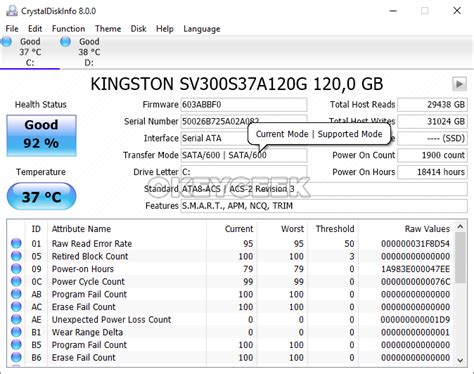
Task: Click the 37 °C temperature button
Action: [x=41, y=197]
